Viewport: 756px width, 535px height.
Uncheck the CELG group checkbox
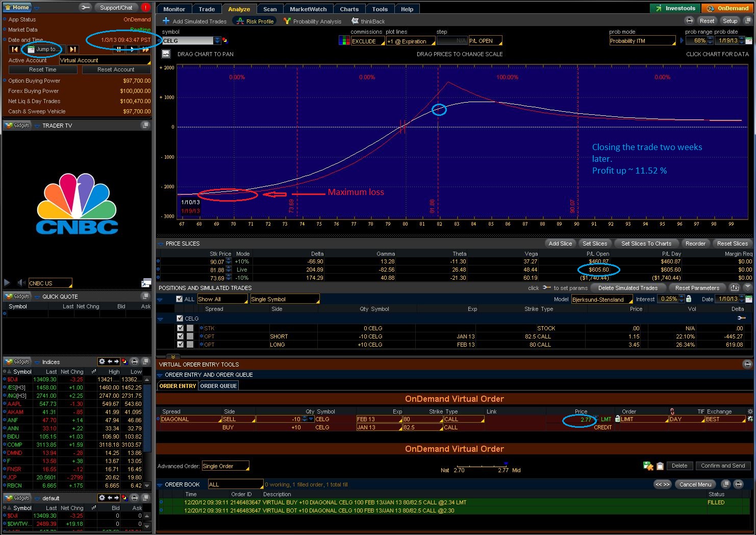[x=180, y=318]
